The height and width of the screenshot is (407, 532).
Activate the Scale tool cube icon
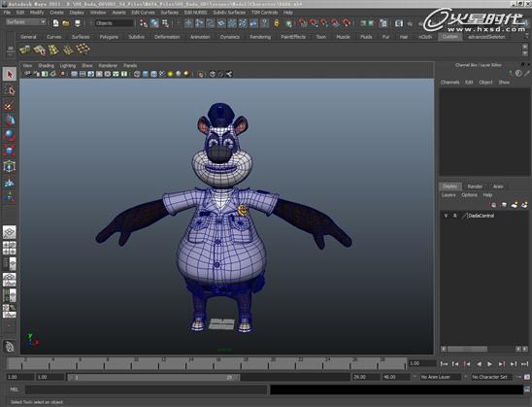coord(10,151)
